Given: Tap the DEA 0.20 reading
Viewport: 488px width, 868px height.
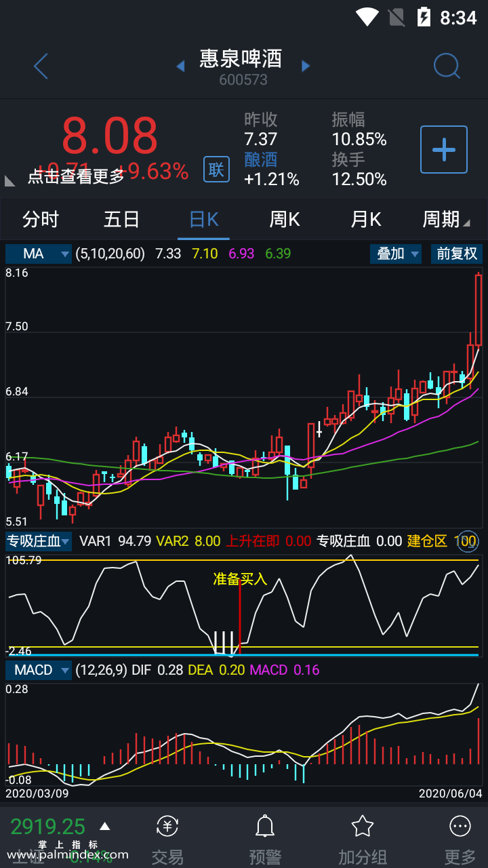Looking at the screenshot, I should [217, 670].
